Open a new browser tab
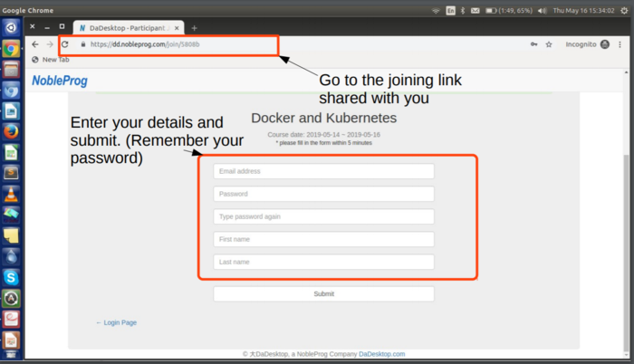The width and height of the screenshot is (634, 364). tap(194, 28)
